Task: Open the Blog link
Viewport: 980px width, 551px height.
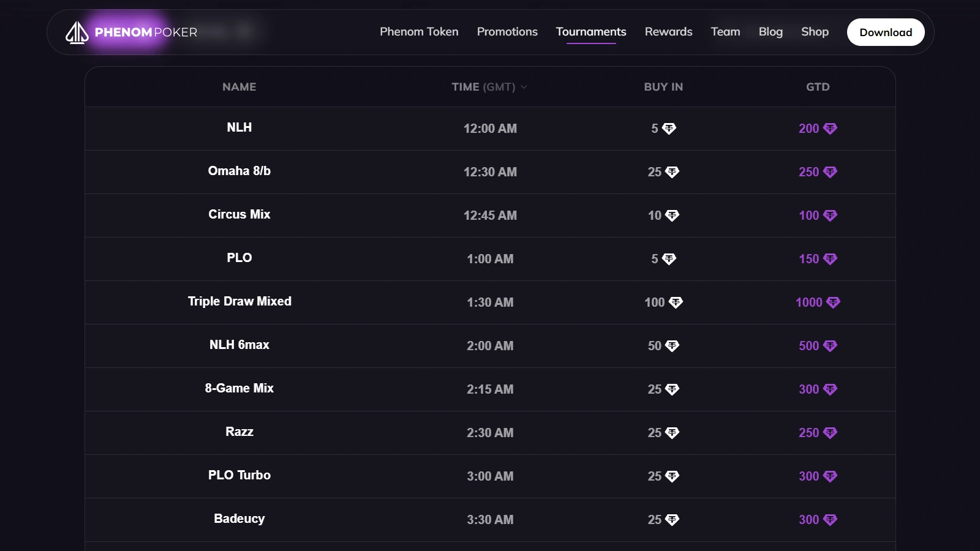Action: coord(771,32)
